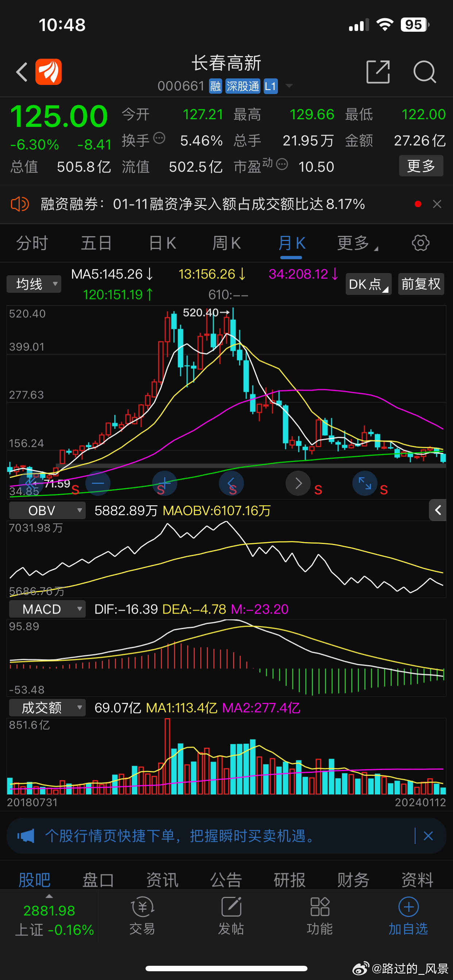Image resolution: width=453 pixels, height=980 pixels.
Task: Open the MACD indicator dropdown
Action: 47,609
